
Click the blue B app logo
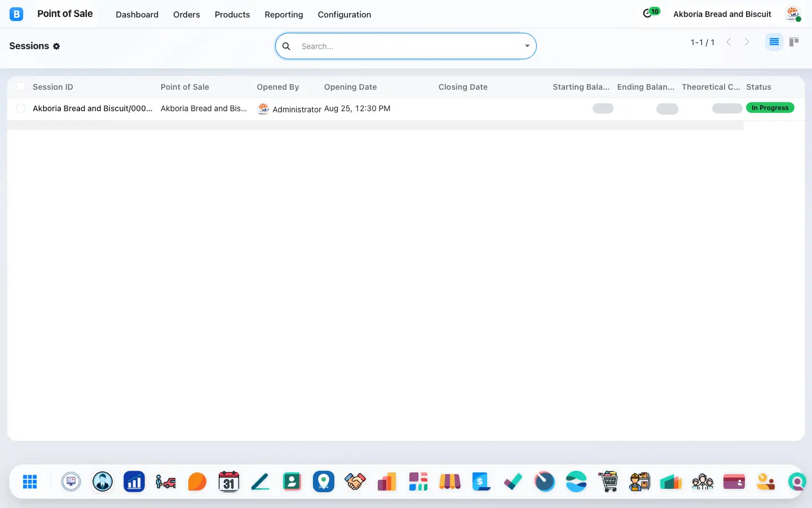[16, 14]
